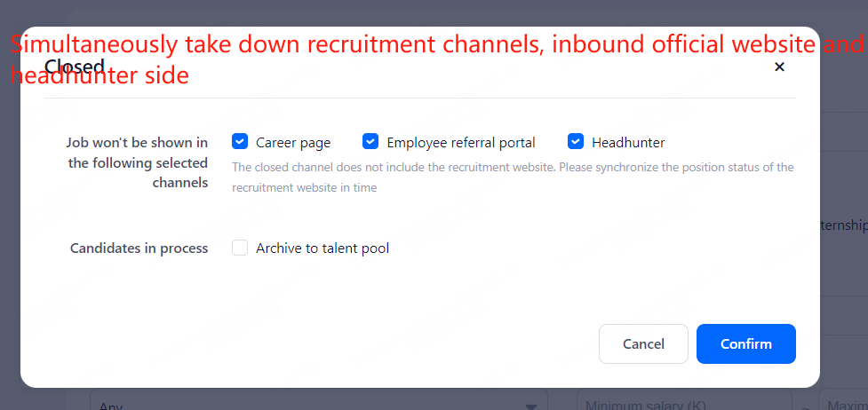This screenshot has height=410, width=868.
Task: Uncheck the Career page checkbox
Action: pos(239,142)
